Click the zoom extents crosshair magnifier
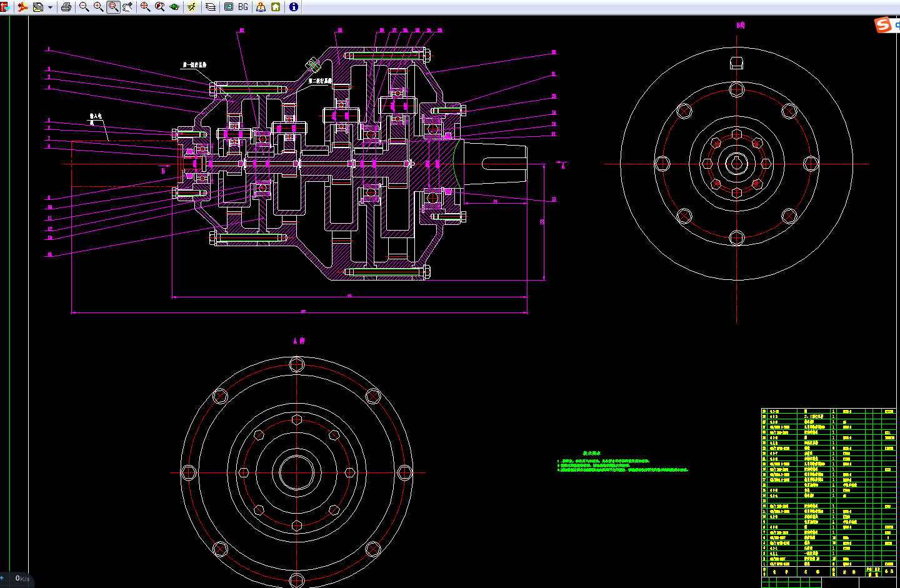 click(x=145, y=7)
